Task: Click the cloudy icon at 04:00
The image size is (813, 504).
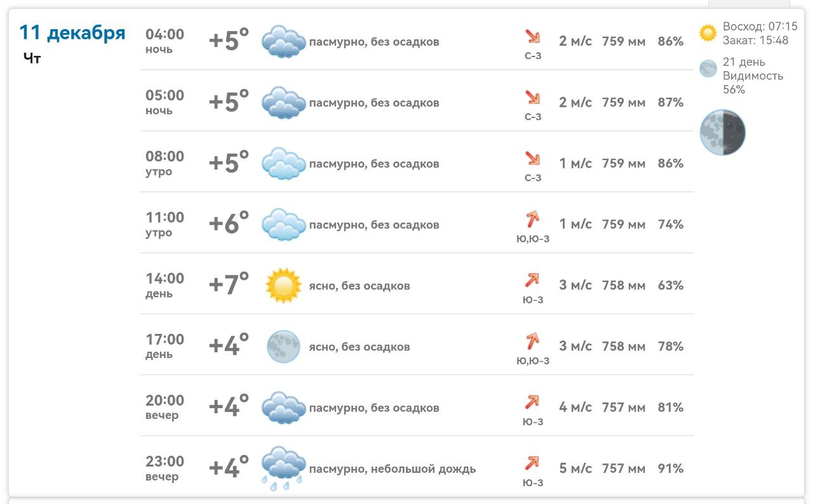Action: [283, 42]
